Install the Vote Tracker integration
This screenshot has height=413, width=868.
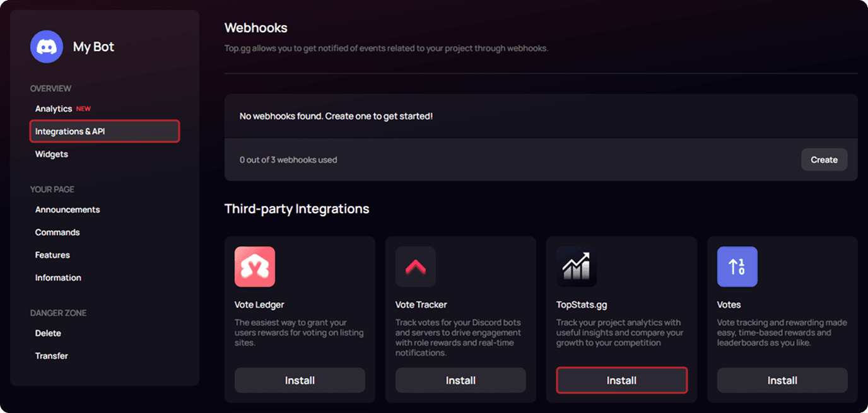coord(460,380)
